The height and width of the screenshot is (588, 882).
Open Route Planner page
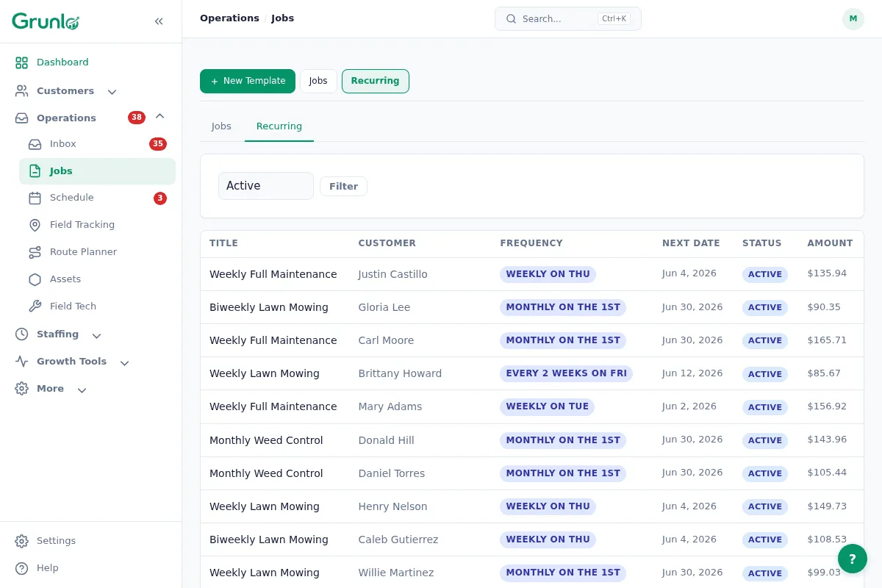tap(97, 252)
